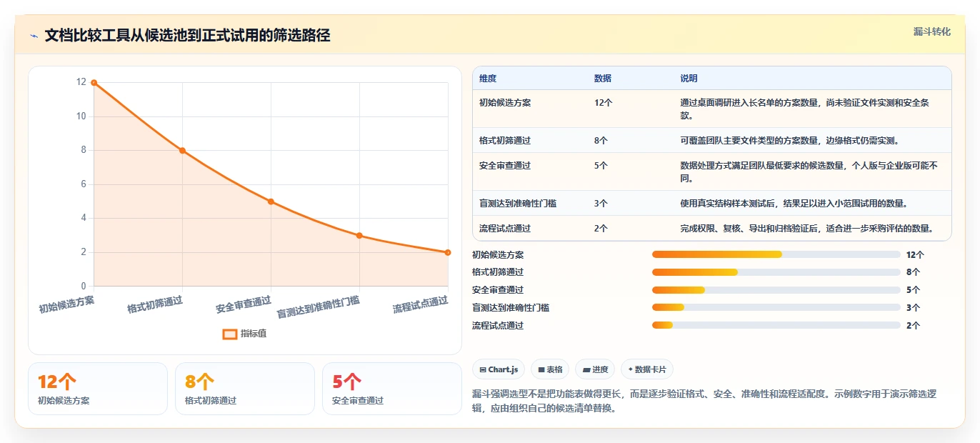Image resolution: width=980 pixels, height=443 pixels.
Task: Click chart data point for 盲测达到准确性门槛
Action: click(359, 235)
